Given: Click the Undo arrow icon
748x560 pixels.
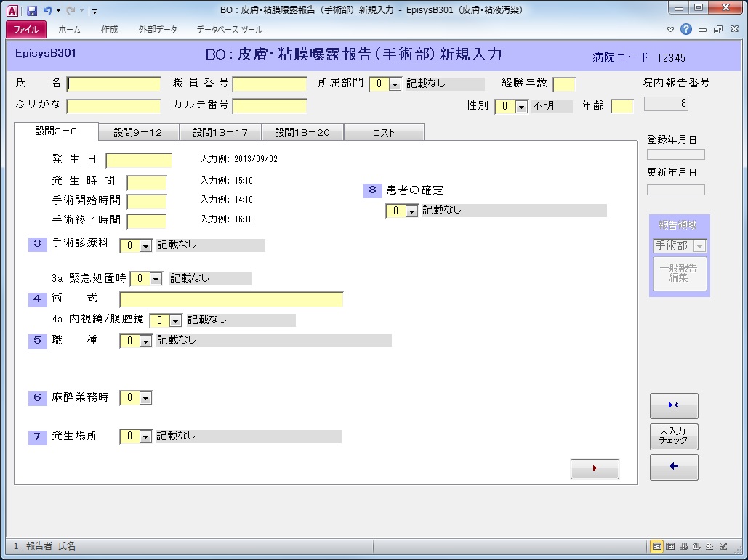Looking at the screenshot, I should (x=47, y=11).
